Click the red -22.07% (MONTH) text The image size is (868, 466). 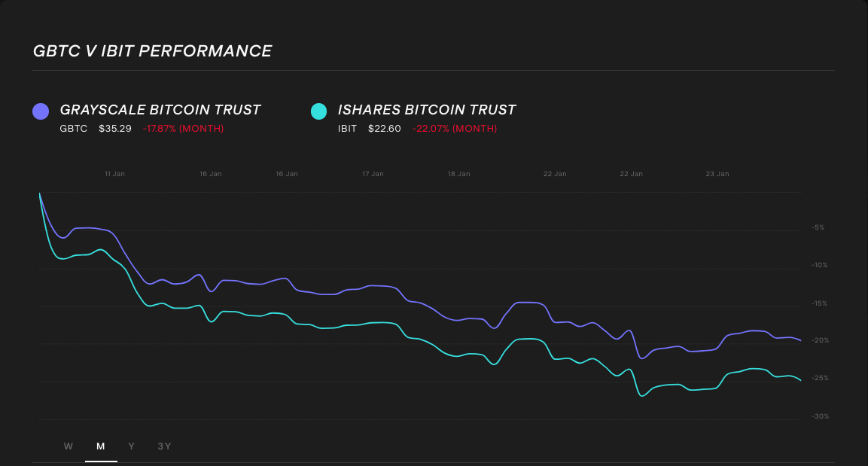(x=454, y=128)
